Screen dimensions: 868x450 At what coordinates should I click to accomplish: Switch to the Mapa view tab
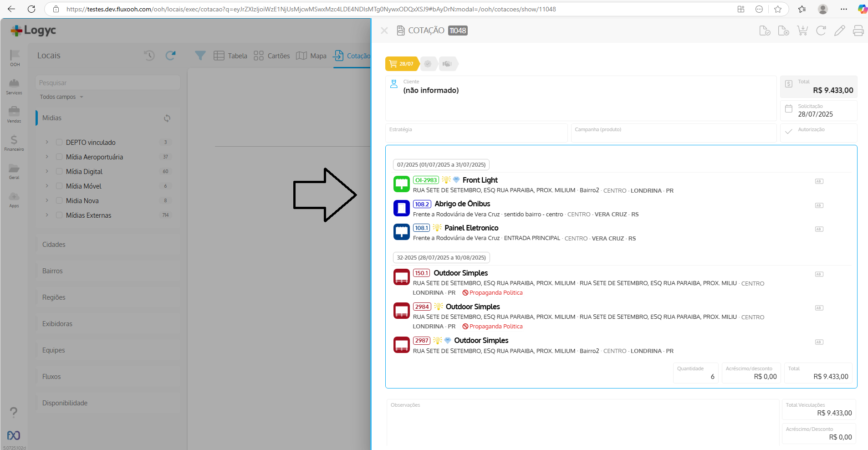pos(311,56)
